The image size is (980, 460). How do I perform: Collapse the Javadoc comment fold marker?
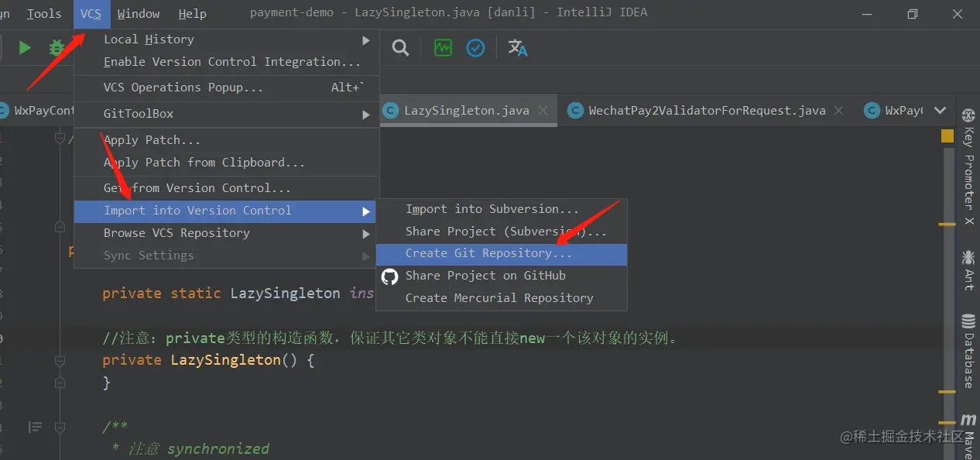(60, 427)
